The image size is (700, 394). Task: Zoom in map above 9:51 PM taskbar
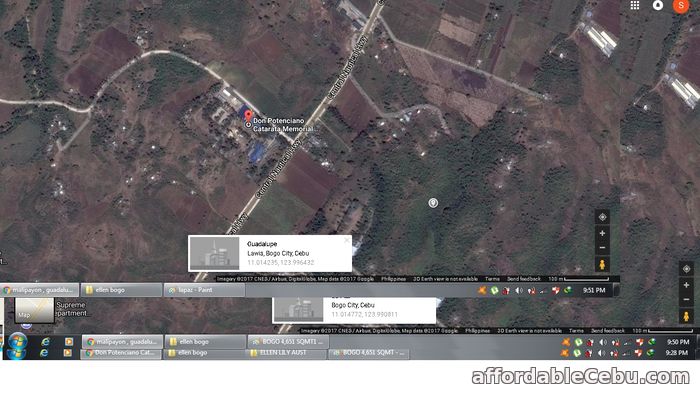602,233
